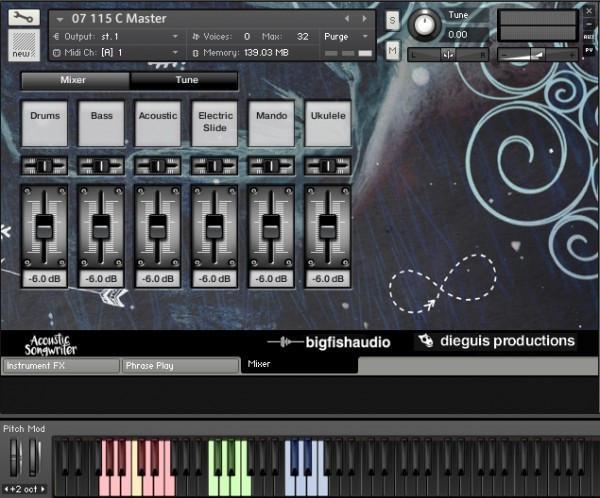Click the Mando volume fader handle
Image resolution: width=600 pixels, height=498 pixels.
271,227
